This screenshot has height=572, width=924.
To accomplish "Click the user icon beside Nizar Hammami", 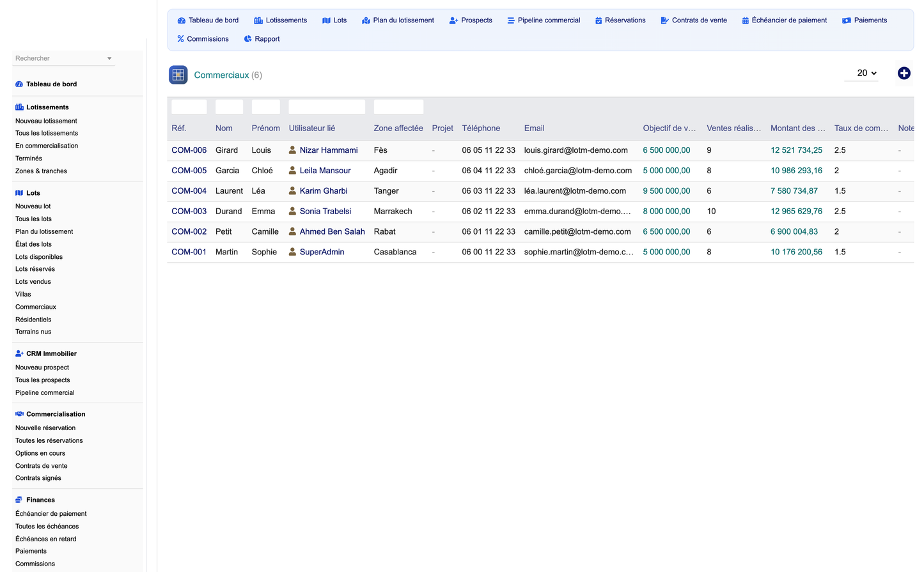I will pyautogui.click(x=292, y=150).
